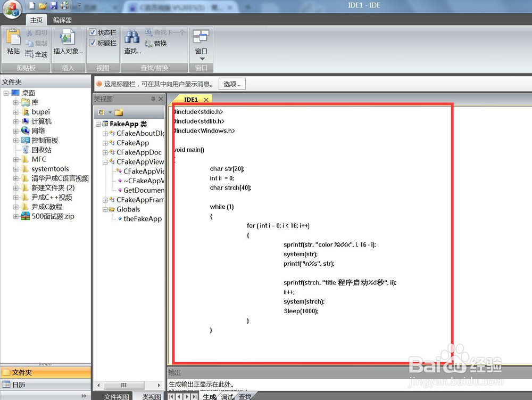532x400 pixels.
Task: Switch to 文件视图 view at the bottom
Action: coord(117,396)
